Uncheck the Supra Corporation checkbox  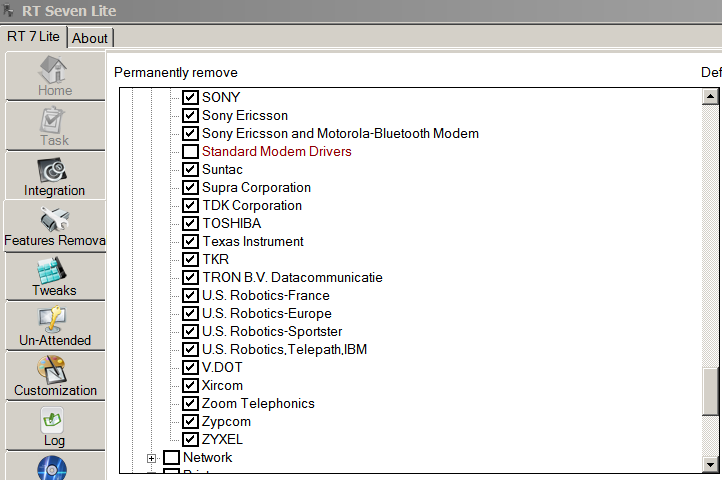click(x=190, y=187)
